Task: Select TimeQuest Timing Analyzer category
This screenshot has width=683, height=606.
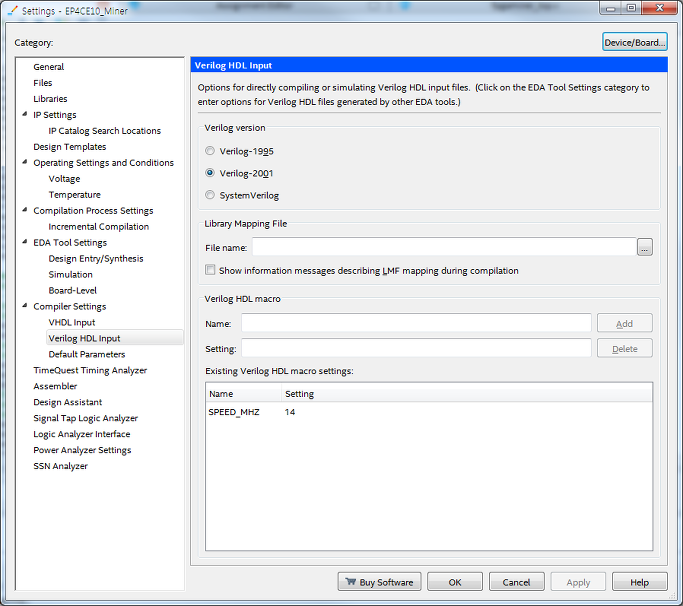Action: [x=90, y=371]
